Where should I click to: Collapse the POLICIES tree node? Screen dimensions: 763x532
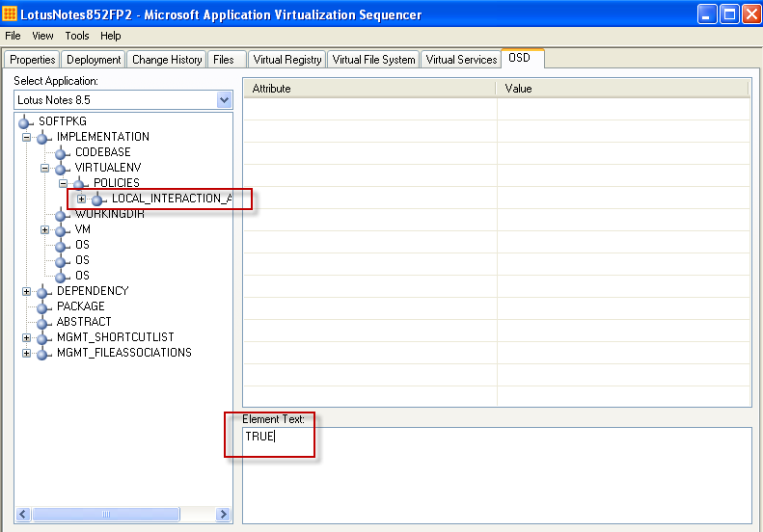63,183
